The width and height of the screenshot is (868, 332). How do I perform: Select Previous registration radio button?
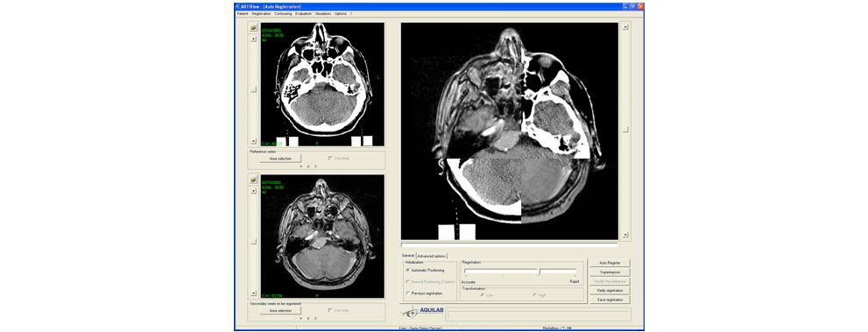tap(408, 293)
